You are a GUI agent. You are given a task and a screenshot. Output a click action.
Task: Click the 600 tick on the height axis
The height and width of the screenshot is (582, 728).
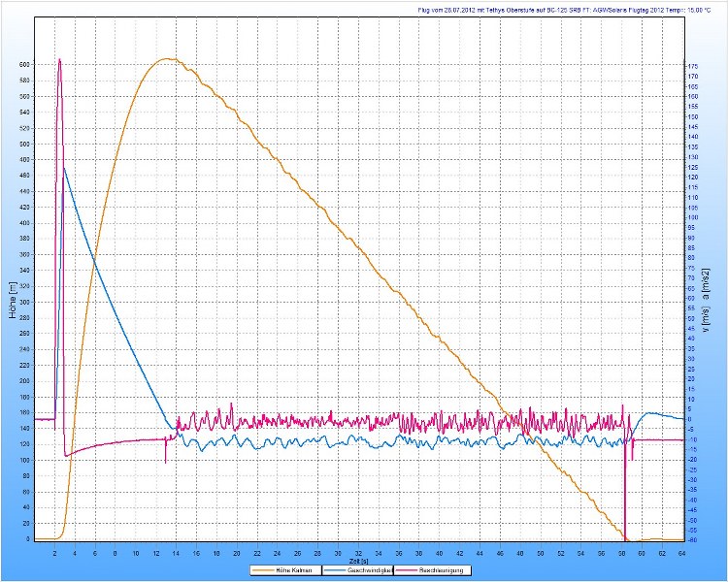click(x=24, y=64)
